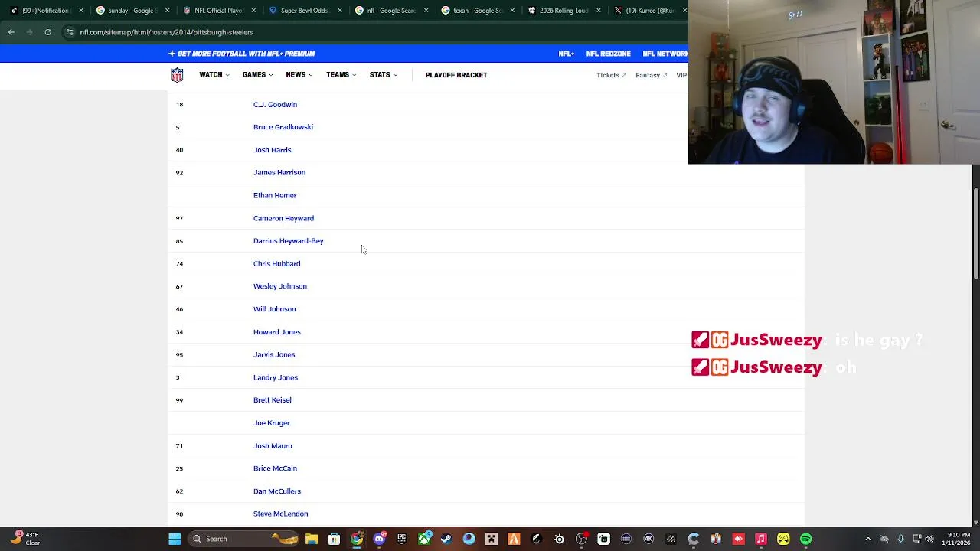The height and width of the screenshot is (551, 980).
Task: Open NFL REDZONE link in top bar
Action: 609,54
